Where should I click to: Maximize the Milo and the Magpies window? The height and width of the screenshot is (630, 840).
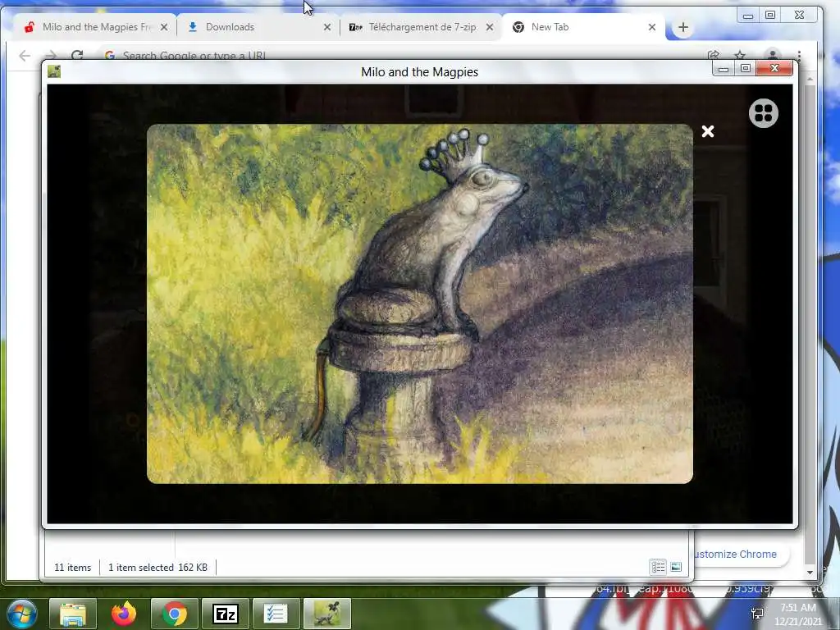745,69
